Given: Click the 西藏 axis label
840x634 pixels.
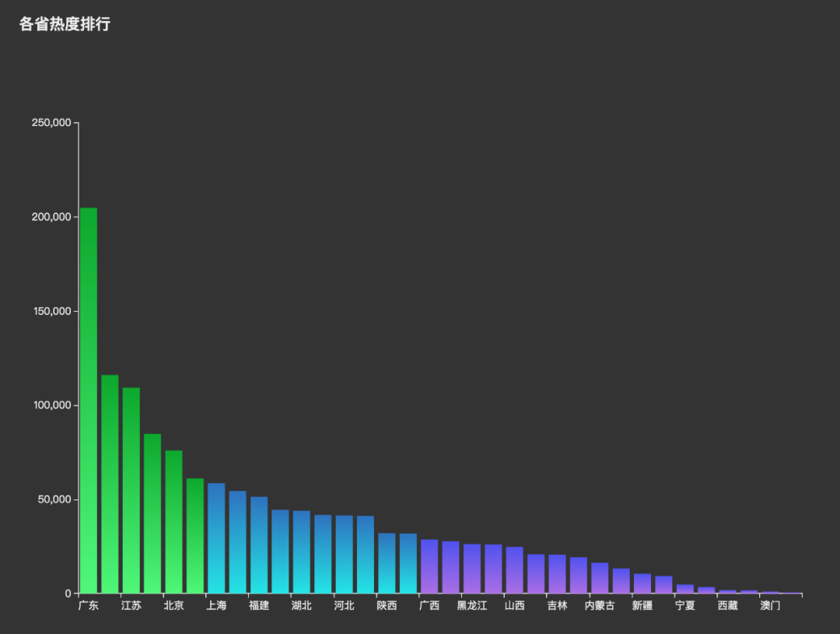Looking at the screenshot, I should (727, 605).
